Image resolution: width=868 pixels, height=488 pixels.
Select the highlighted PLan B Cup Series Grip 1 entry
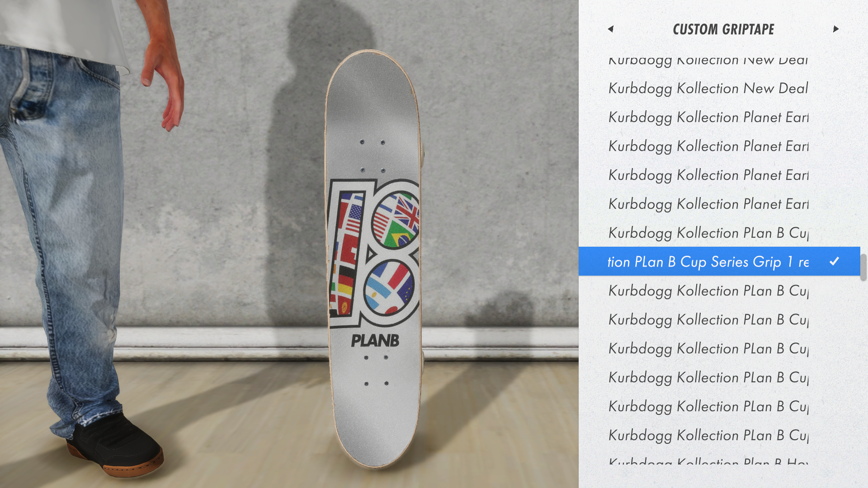click(x=719, y=261)
